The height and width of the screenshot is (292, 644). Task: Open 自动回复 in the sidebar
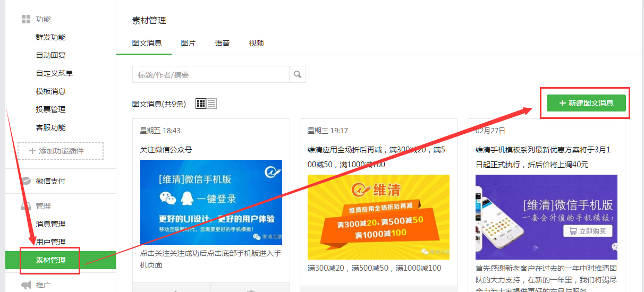51,55
